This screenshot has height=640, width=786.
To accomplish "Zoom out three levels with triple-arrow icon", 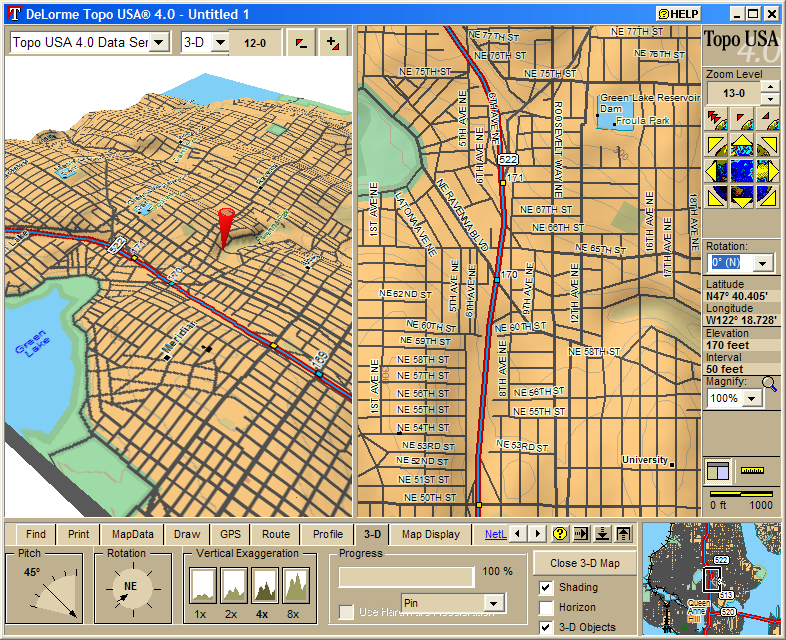I will tap(717, 119).
